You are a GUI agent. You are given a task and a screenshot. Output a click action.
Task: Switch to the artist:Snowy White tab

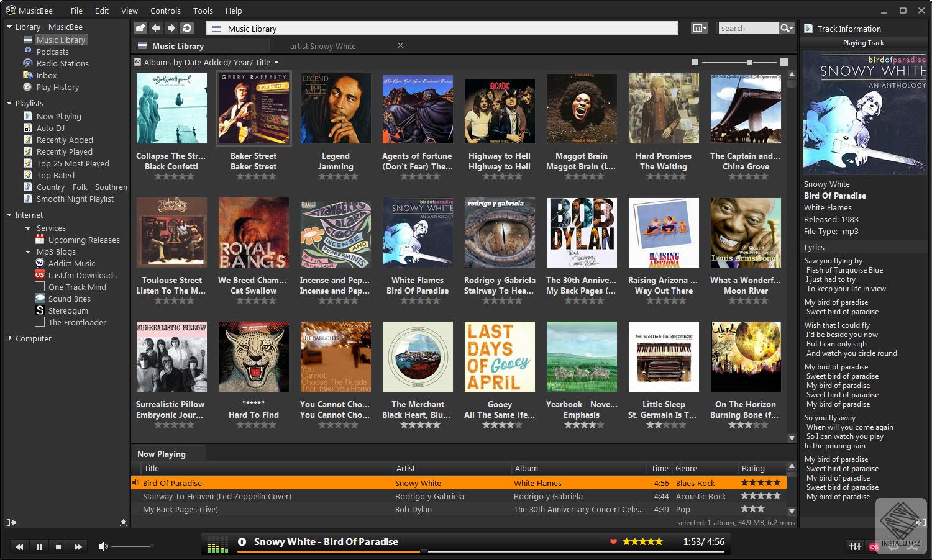point(323,45)
